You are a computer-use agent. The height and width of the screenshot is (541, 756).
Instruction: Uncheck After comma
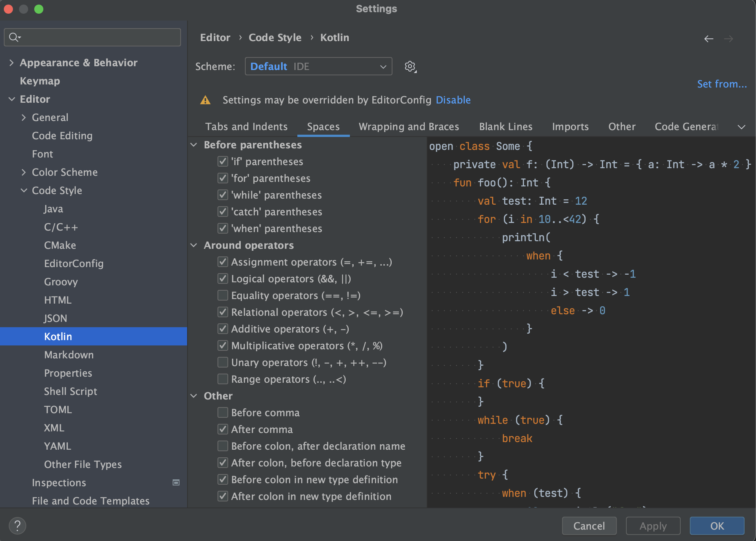(x=223, y=429)
